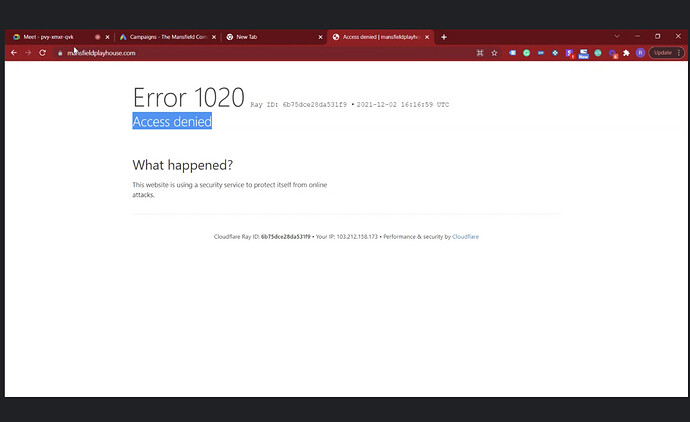690x422 pixels.
Task: Click the highlighted Access denied text
Action: 172,121
